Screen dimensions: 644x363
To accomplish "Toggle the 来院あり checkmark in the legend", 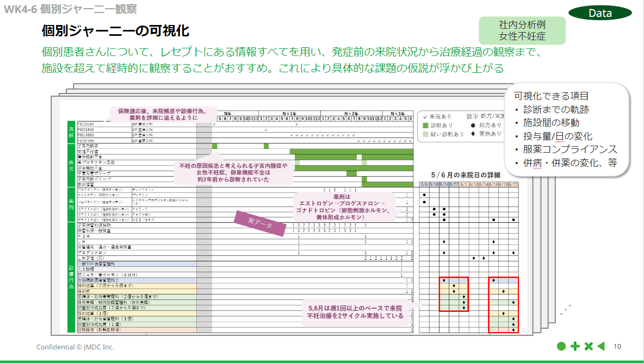I will [x=427, y=116].
